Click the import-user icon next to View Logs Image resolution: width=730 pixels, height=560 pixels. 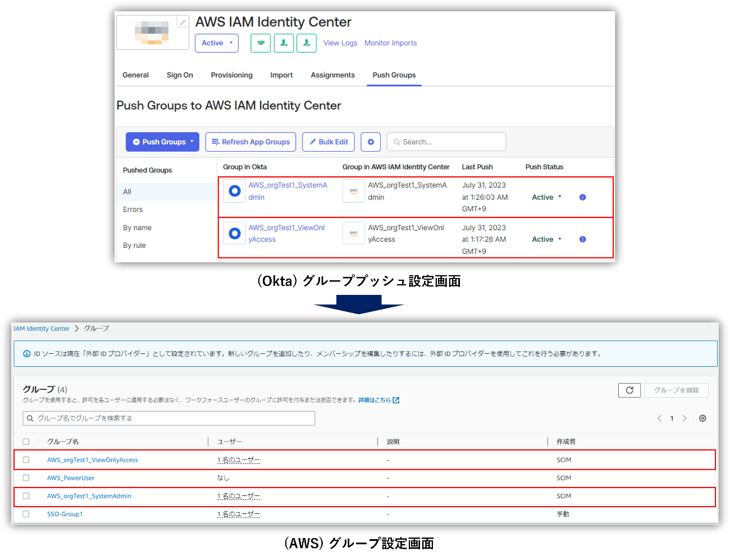307,43
